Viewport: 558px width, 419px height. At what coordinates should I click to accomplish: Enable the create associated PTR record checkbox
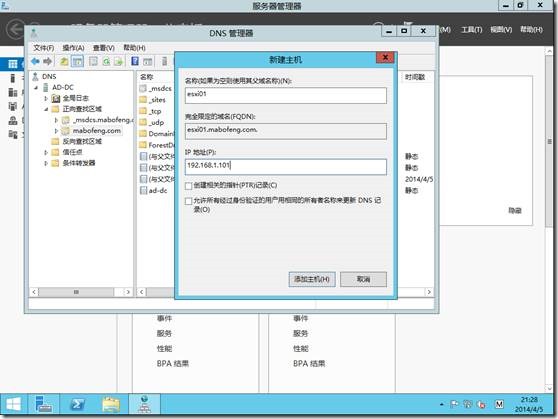click(189, 186)
